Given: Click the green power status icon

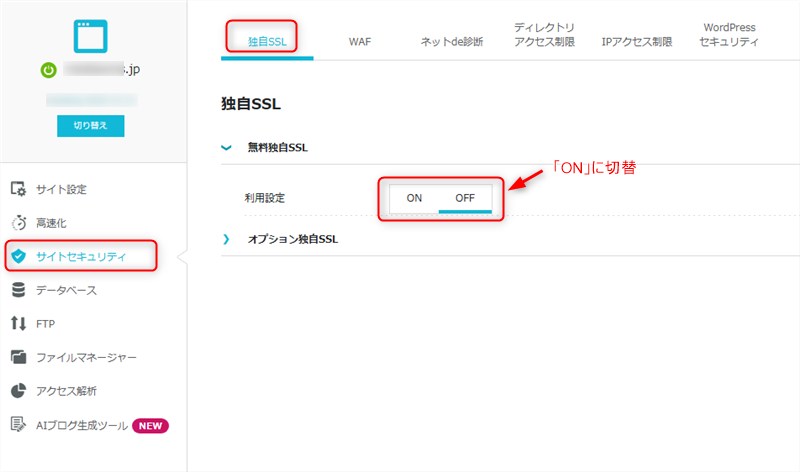Looking at the screenshot, I should point(48,70).
